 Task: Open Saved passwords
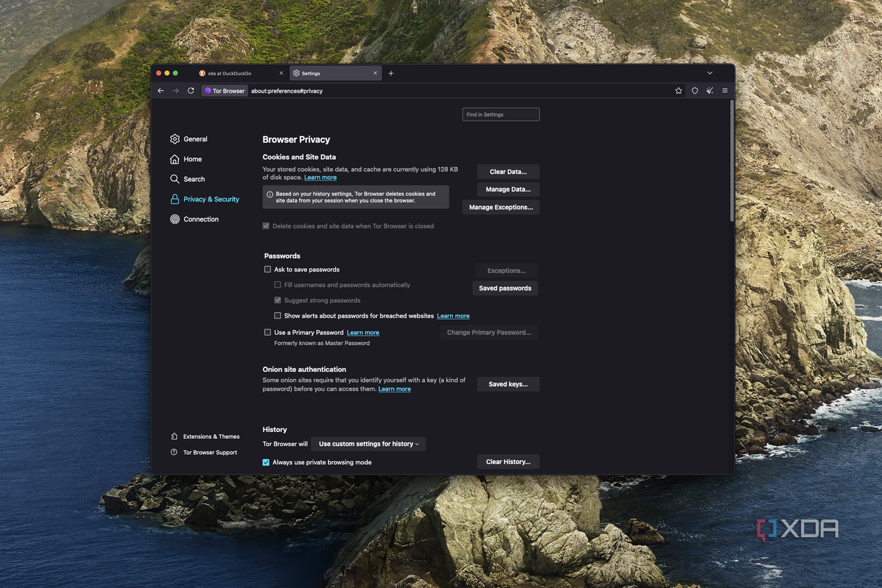click(x=505, y=288)
